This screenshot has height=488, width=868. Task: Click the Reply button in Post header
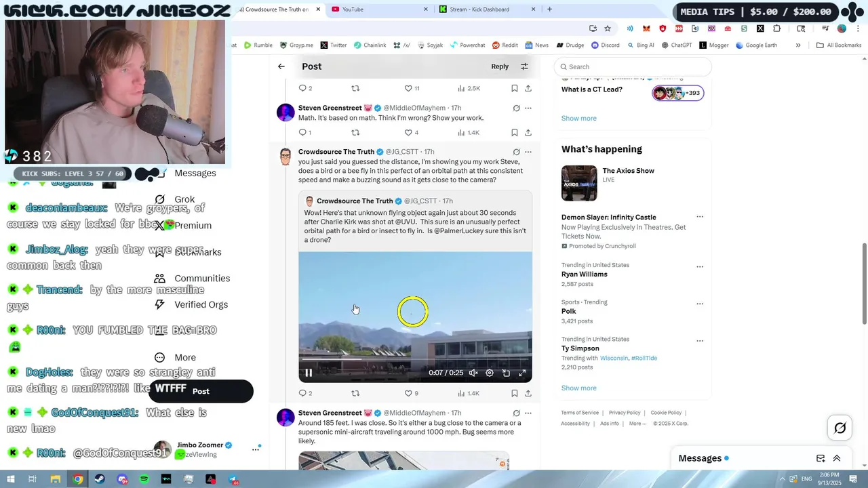500,66
